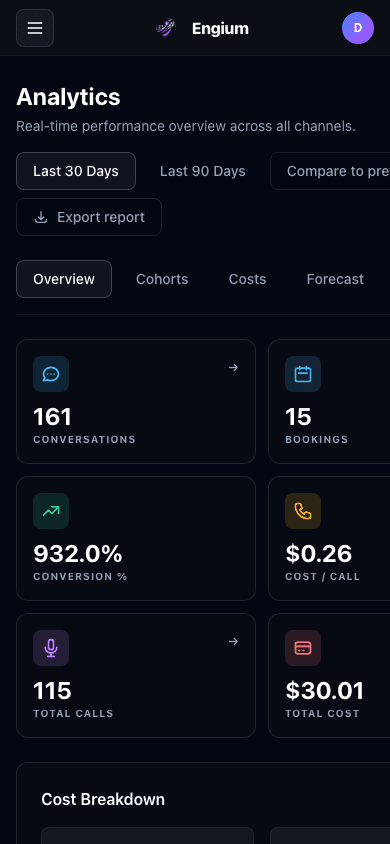Export report as download
Image resolution: width=390 pixels, height=844 pixels.
click(89, 217)
